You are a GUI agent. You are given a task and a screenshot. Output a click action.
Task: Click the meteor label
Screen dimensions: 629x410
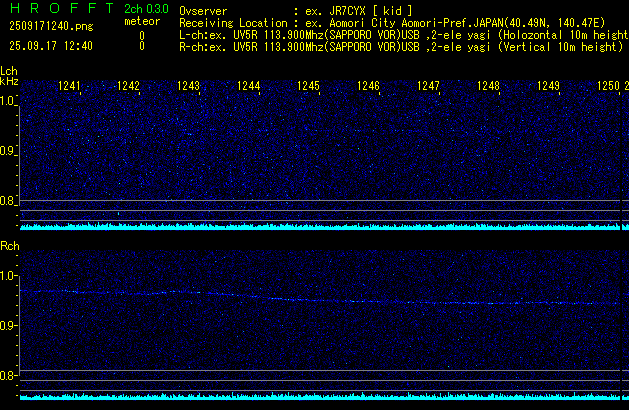click(x=142, y=21)
